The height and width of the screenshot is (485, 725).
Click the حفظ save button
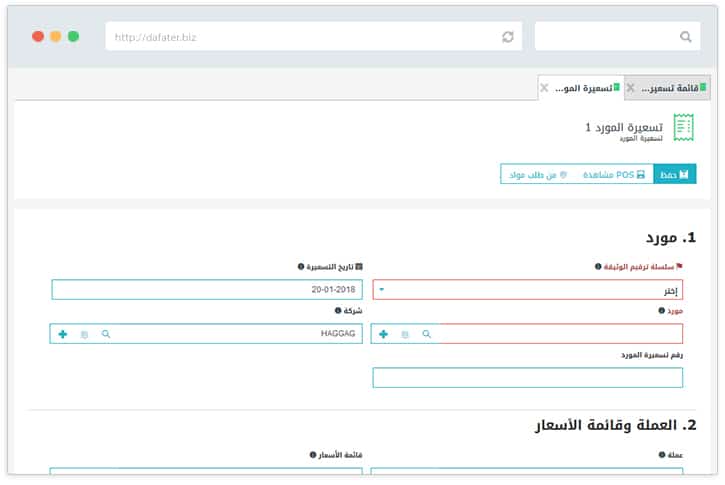pyautogui.click(x=675, y=174)
